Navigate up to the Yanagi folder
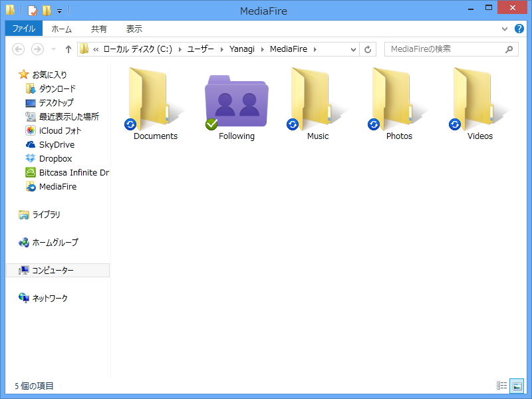The width and height of the screenshot is (532, 399). tap(68, 49)
